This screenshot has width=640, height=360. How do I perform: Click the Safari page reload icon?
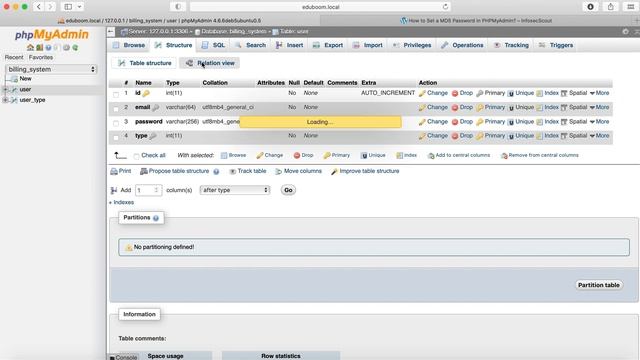[445, 7]
